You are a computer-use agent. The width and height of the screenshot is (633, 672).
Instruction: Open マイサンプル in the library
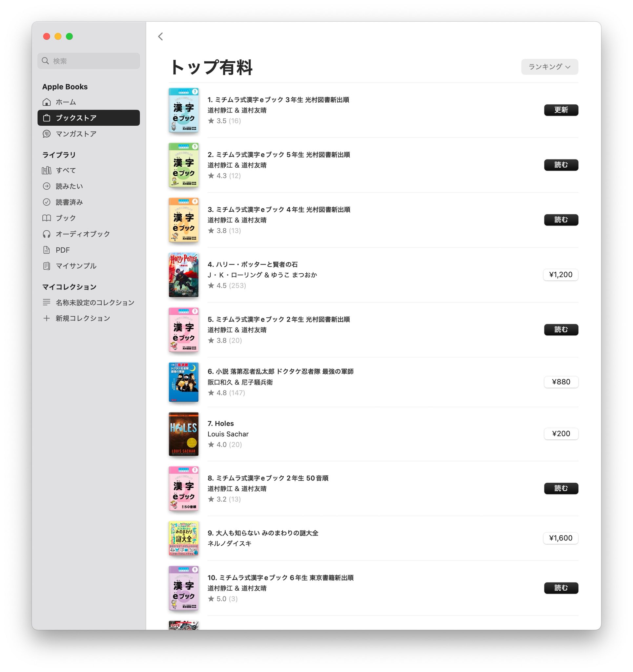pyautogui.click(x=89, y=266)
